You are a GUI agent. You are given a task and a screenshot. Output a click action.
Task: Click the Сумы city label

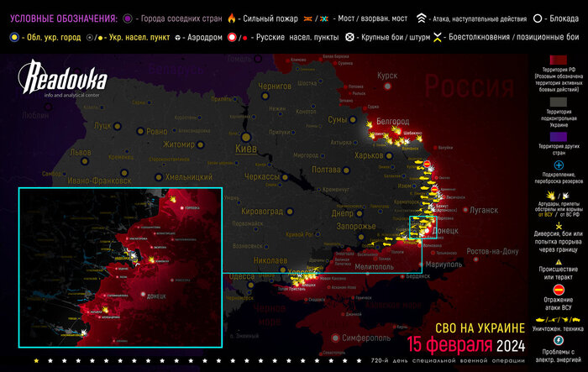(x=337, y=119)
